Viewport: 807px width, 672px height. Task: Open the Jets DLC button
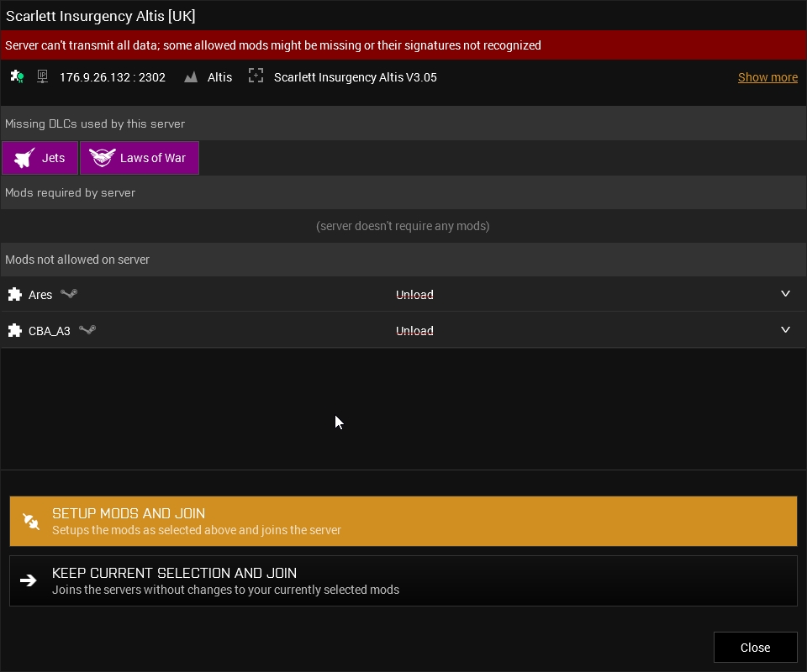coord(40,158)
